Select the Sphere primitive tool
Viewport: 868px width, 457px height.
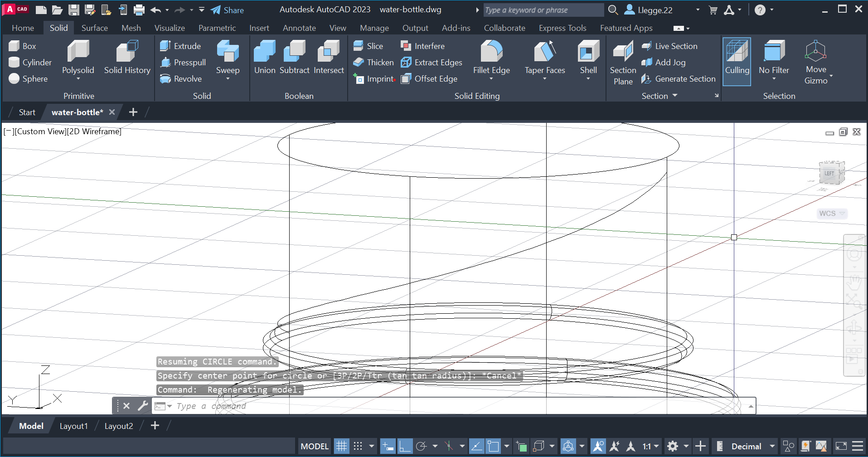[x=28, y=78]
